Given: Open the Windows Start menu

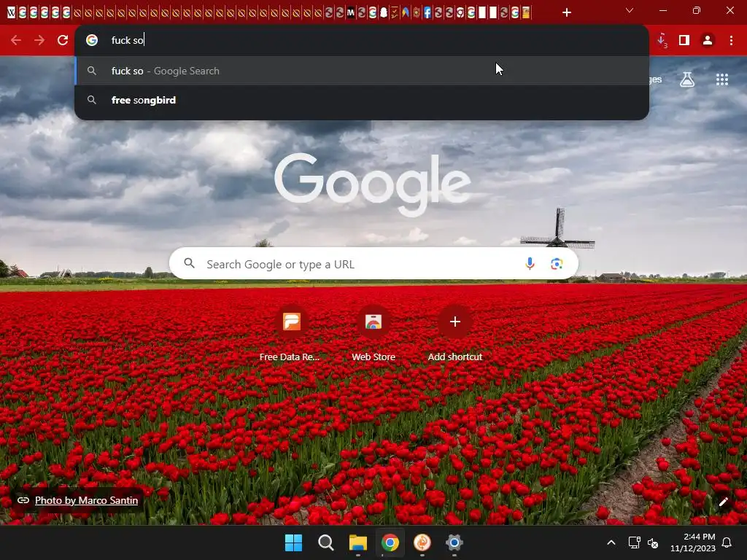Looking at the screenshot, I should click(x=293, y=542).
